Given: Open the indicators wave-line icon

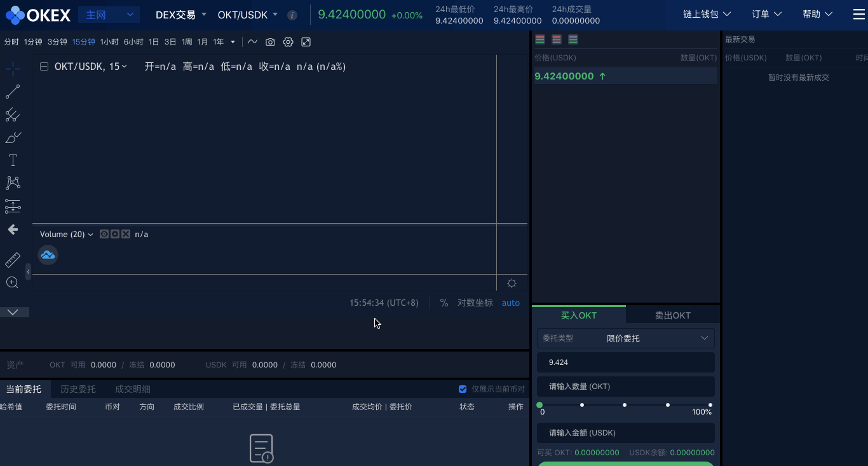Looking at the screenshot, I should tap(253, 42).
